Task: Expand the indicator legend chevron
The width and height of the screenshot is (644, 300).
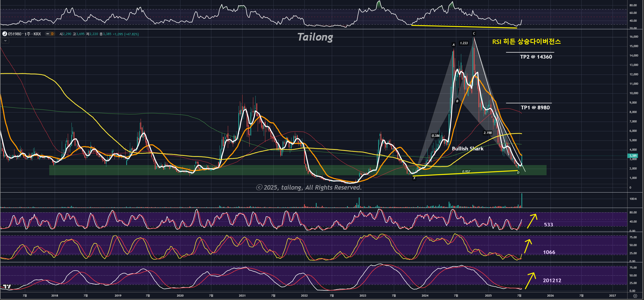Action: [5, 41]
